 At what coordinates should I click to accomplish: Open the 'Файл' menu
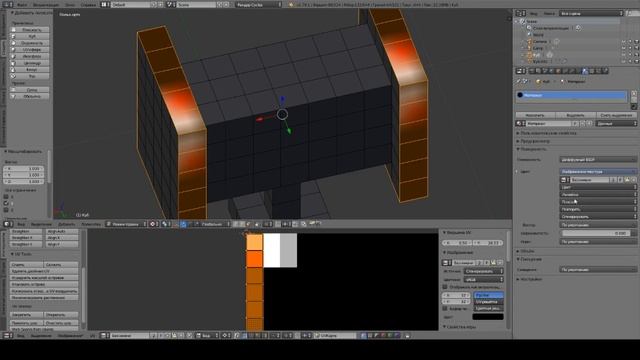pos(22,4)
